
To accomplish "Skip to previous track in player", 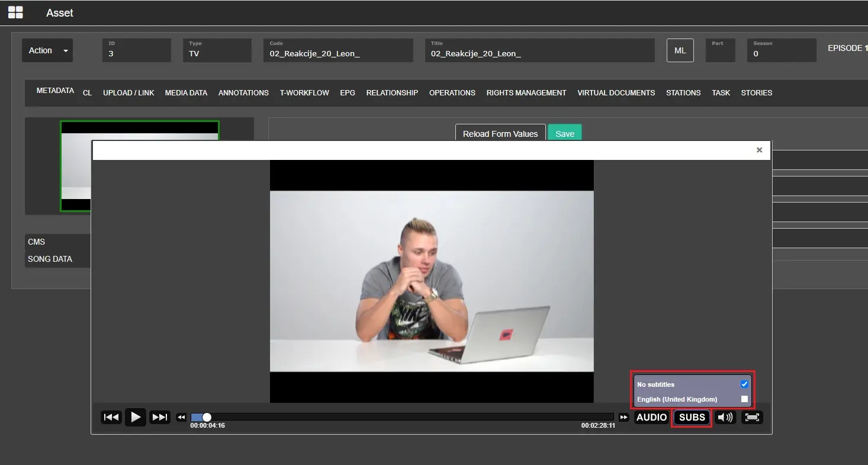I will pos(111,417).
